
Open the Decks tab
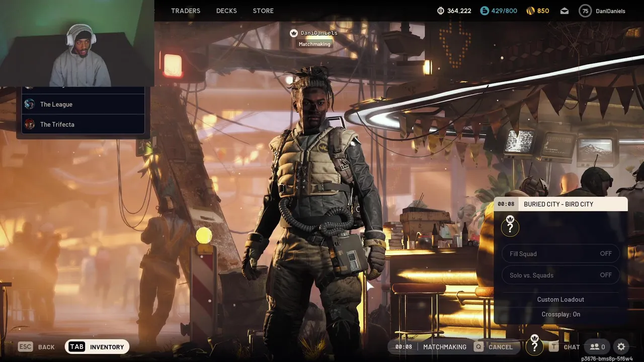point(226,11)
